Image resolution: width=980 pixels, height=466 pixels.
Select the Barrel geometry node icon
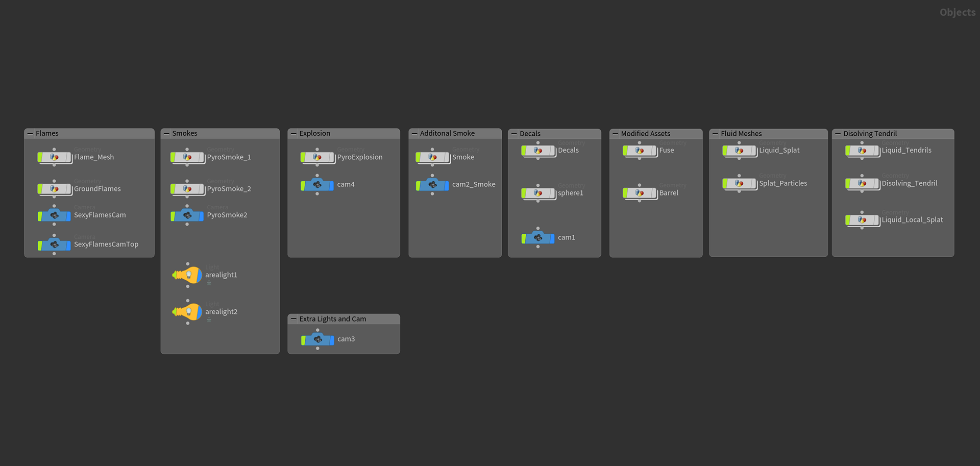pyautogui.click(x=640, y=193)
